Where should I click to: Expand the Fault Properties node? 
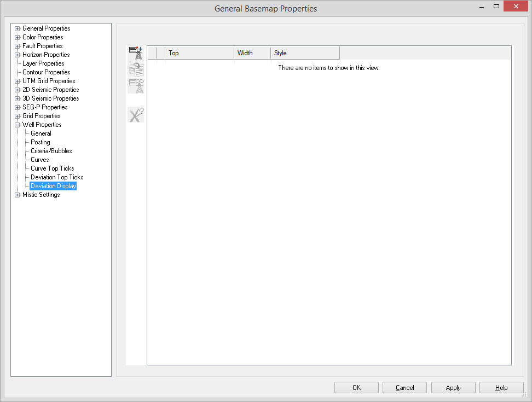click(18, 46)
